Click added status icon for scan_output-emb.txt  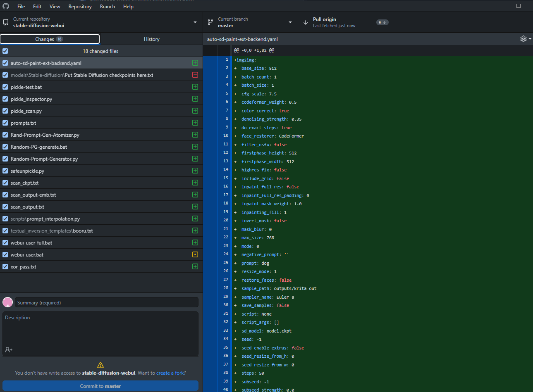click(195, 195)
